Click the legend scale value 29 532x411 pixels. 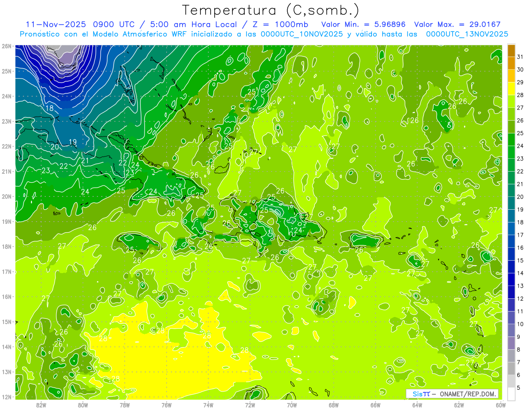520,82
